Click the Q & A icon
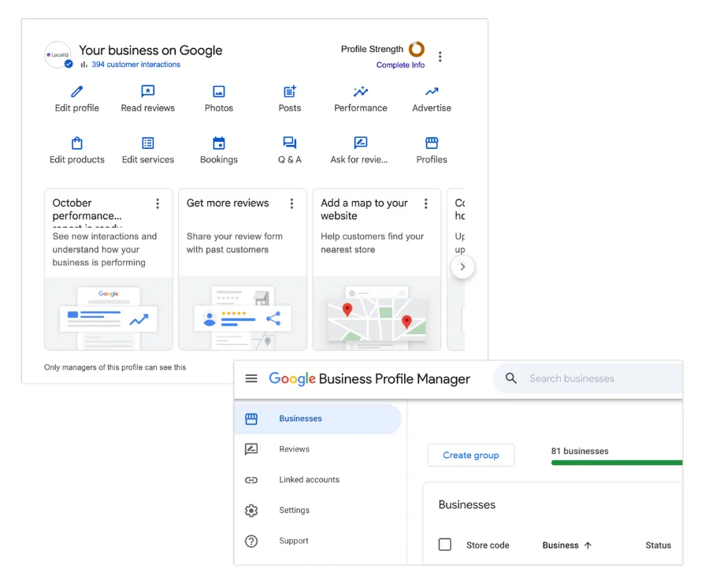The image size is (709, 588). tap(289, 142)
